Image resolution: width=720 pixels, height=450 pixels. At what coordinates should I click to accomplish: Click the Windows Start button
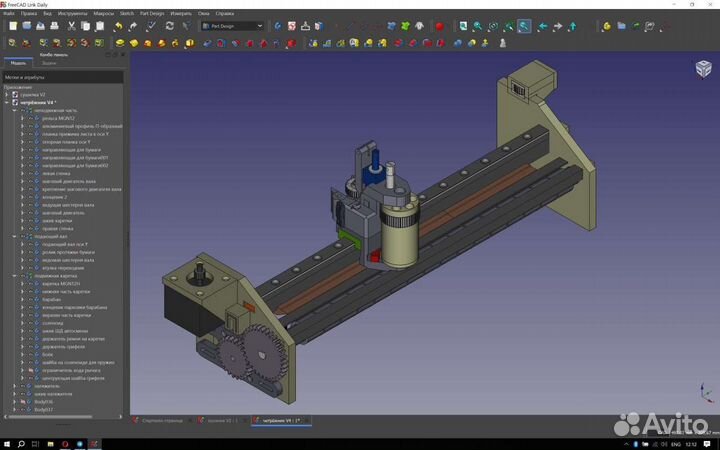click(x=8, y=443)
